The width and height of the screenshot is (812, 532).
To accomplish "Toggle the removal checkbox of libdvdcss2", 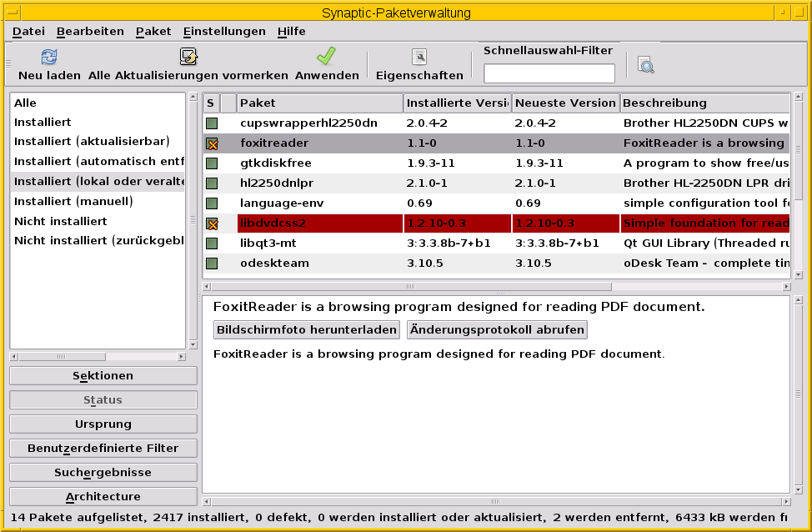I will coord(211,223).
